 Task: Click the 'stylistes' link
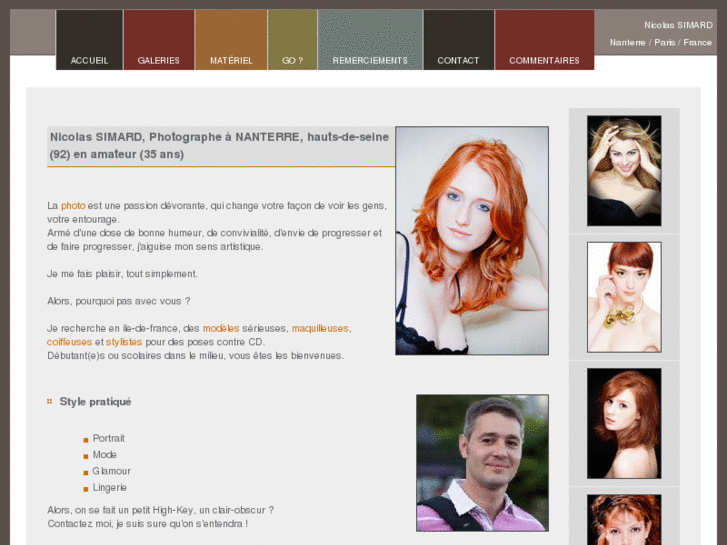[124, 342]
